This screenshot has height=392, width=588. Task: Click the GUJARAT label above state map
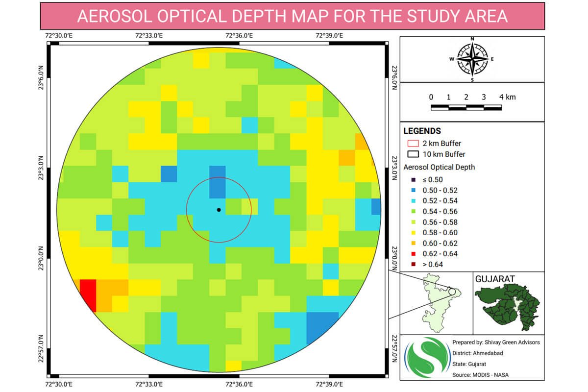(x=495, y=279)
